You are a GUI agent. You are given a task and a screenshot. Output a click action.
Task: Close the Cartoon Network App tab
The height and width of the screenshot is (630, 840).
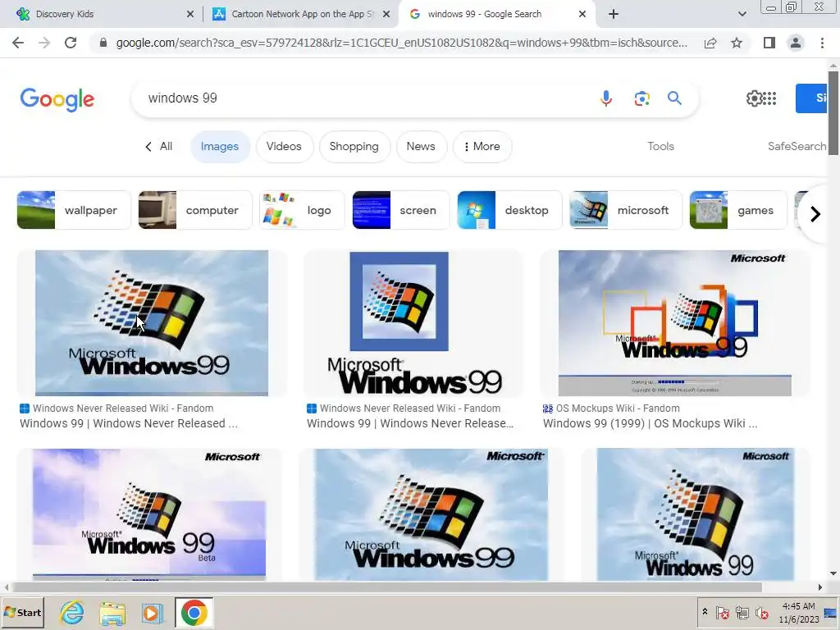click(386, 15)
